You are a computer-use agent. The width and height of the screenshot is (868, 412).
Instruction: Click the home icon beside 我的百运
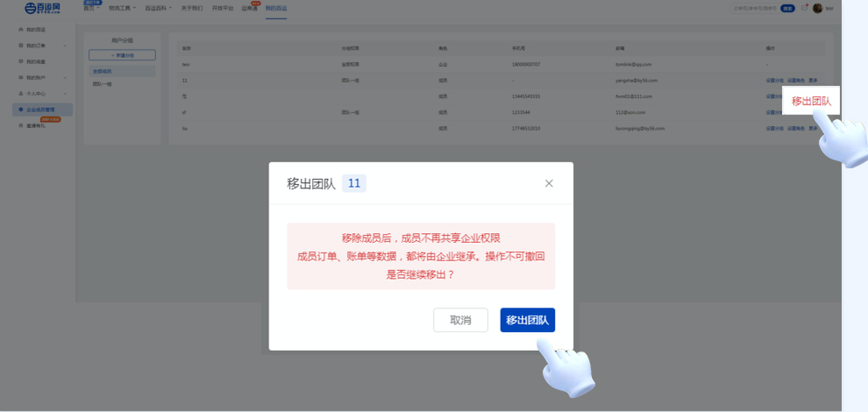coord(21,29)
